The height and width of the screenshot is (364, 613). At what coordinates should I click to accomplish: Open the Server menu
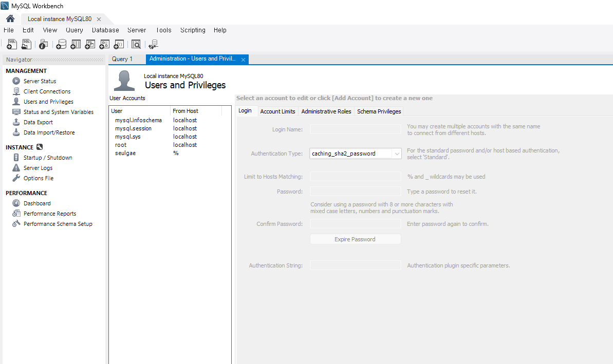pyautogui.click(x=137, y=30)
